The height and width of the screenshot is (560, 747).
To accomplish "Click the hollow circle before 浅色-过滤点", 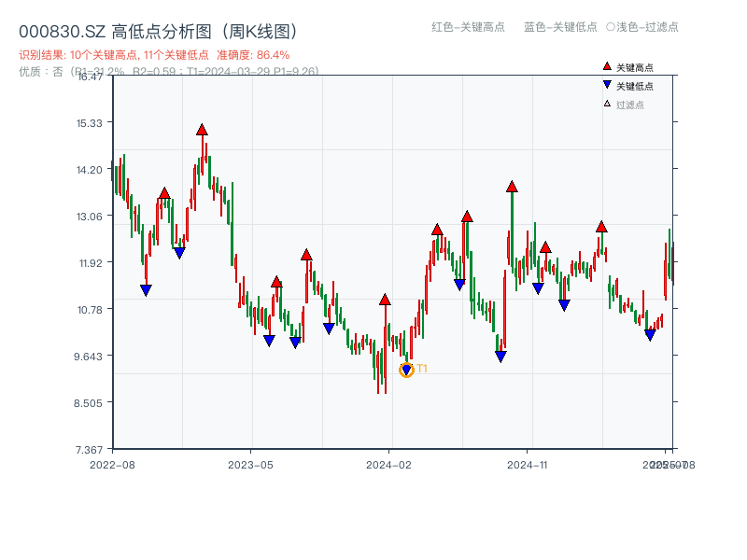I will click(x=611, y=27).
